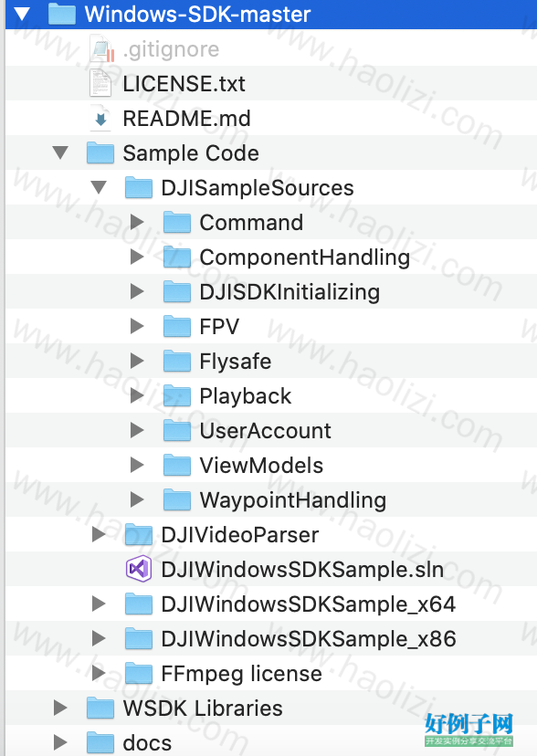Click the WSDK Libraries folder icon

click(100, 709)
